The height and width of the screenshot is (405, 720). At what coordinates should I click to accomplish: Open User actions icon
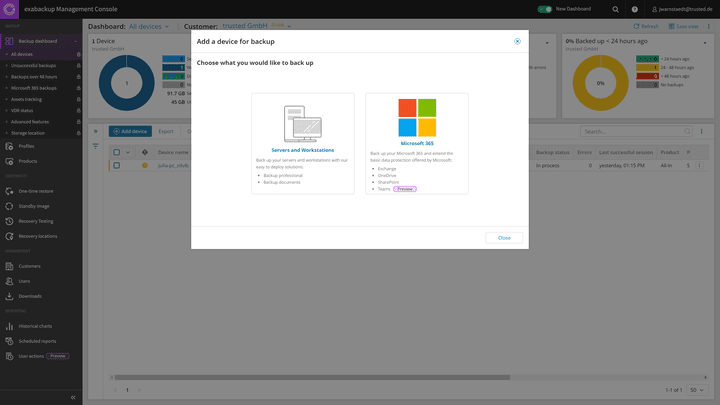(9, 356)
